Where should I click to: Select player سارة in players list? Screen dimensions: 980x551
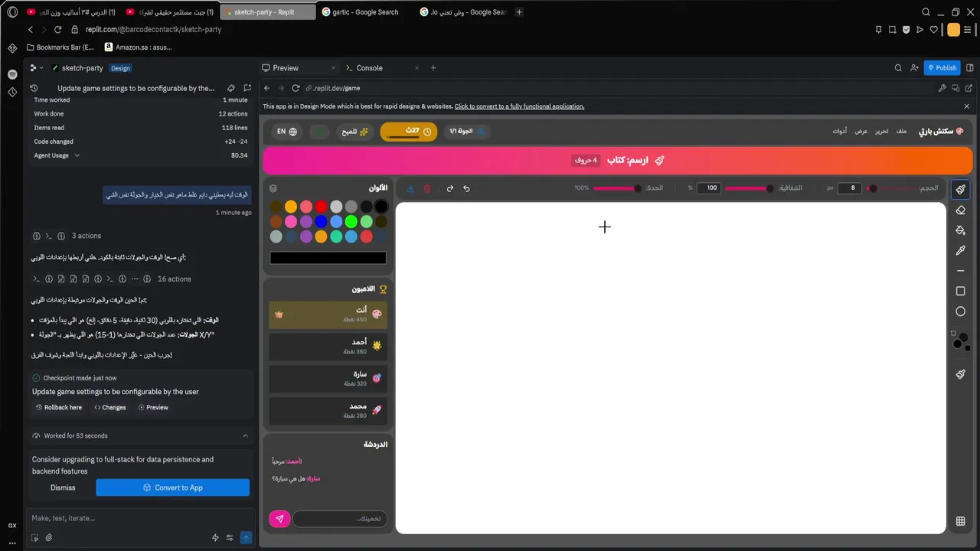pos(328,378)
